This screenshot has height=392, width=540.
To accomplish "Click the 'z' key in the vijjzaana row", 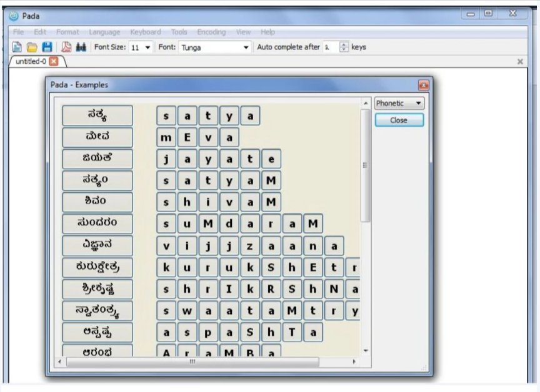I will coord(250,245).
